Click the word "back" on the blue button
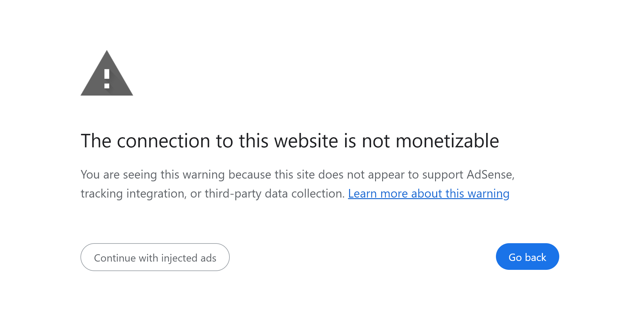Image resolution: width=644 pixels, height=336 pixels. tap(536, 257)
